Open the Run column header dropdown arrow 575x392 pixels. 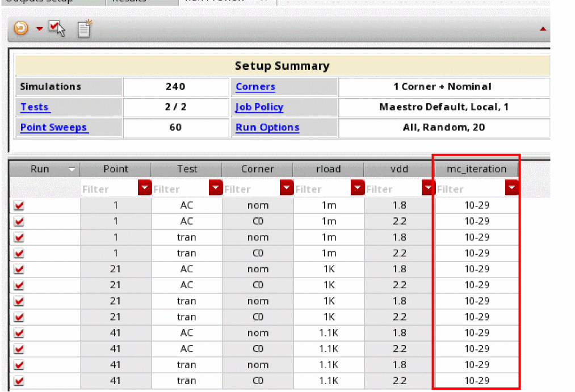pyautogui.click(x=72, y=169)
